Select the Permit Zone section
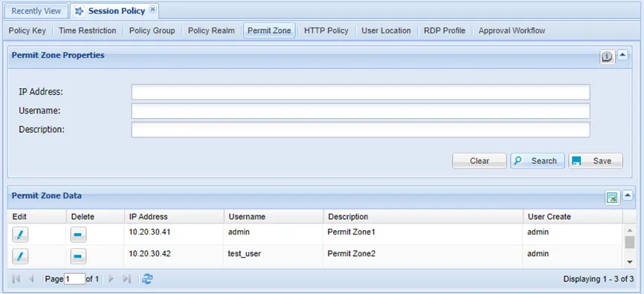644x294 pixels. tap(269, 30)
